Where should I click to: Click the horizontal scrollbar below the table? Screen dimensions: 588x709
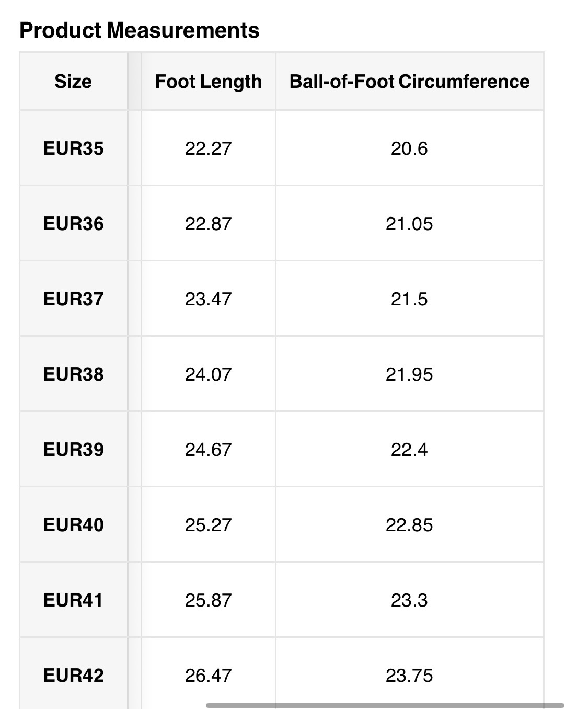pyautogui.click(x=385, y=705)
